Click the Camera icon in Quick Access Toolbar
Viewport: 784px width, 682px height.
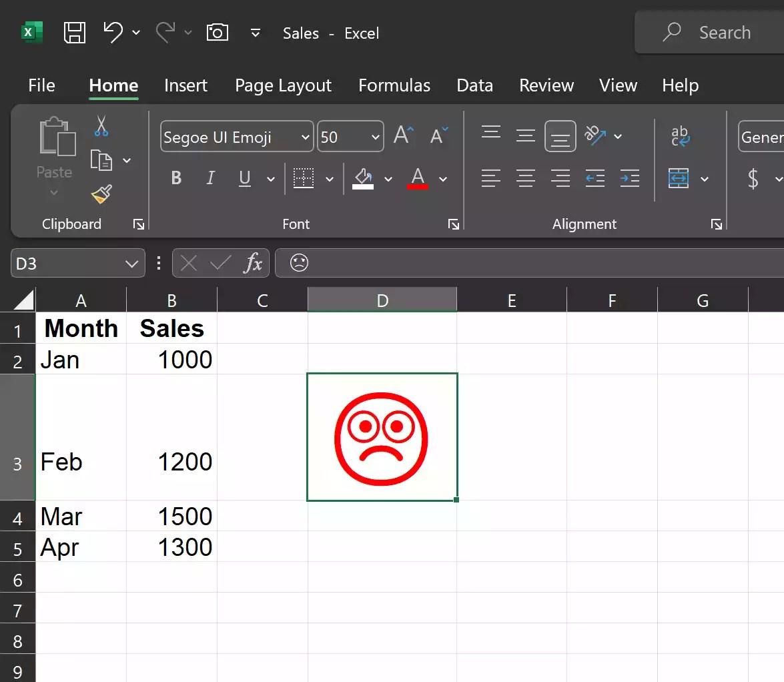click(x=217, y=32)
